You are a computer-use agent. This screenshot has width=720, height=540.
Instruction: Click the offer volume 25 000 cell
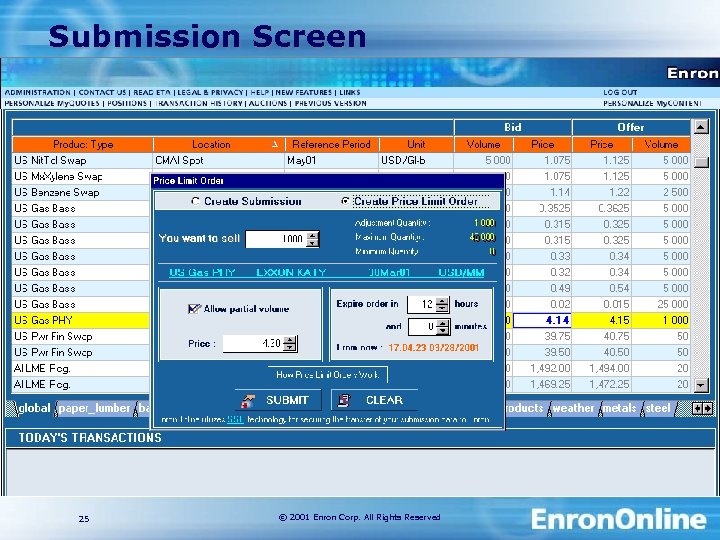[661, 304]
